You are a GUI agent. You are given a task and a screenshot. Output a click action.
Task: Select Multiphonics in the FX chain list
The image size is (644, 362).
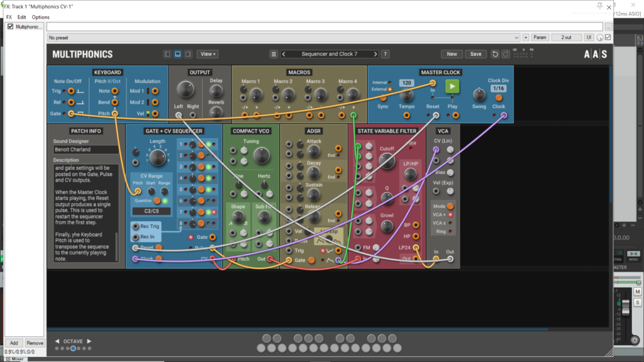point(28,26)
